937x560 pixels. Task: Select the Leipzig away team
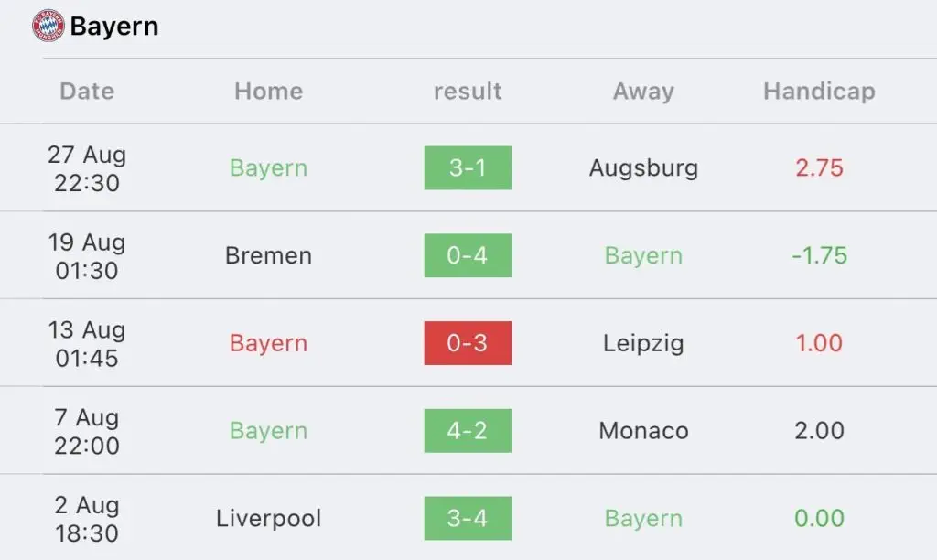point(643,344)
